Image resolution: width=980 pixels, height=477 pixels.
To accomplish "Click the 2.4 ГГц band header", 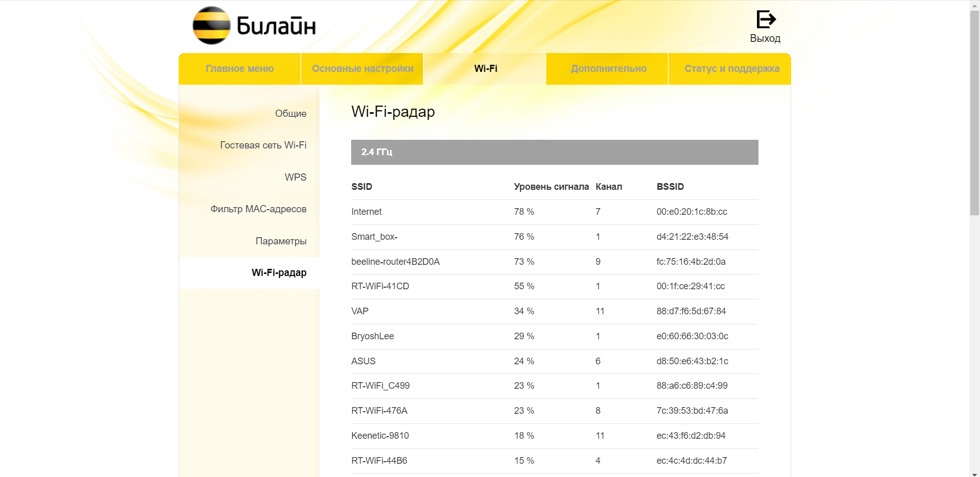I will pyautogui.click(x=554, y=152).
